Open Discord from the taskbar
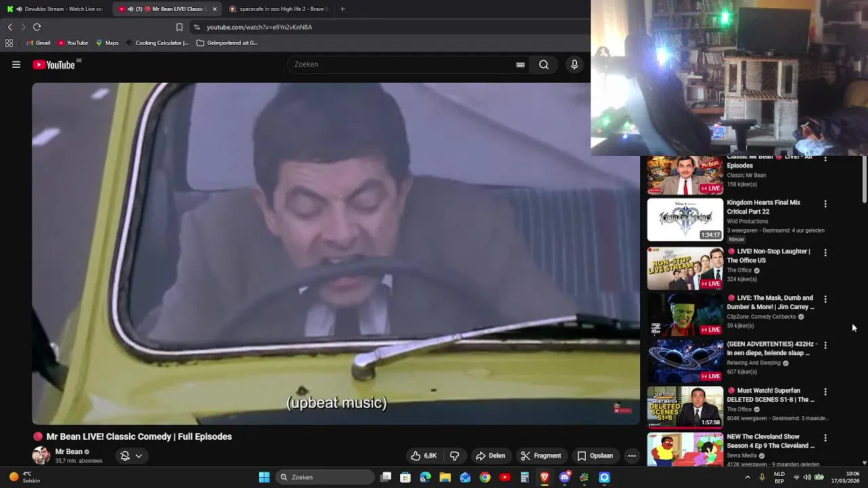This screenshot has height=488, width=868. pos(564,477)
